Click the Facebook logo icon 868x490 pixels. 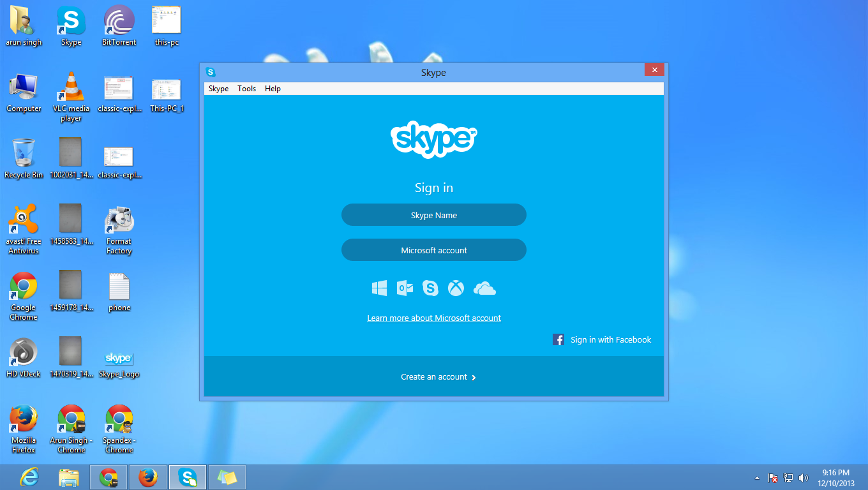tap(558, 339)
